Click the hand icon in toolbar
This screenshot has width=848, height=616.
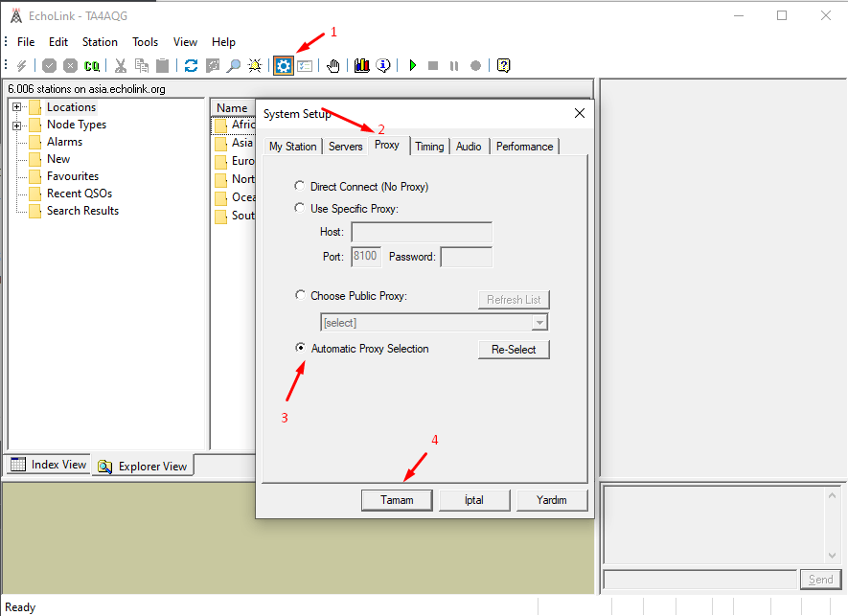333,65
